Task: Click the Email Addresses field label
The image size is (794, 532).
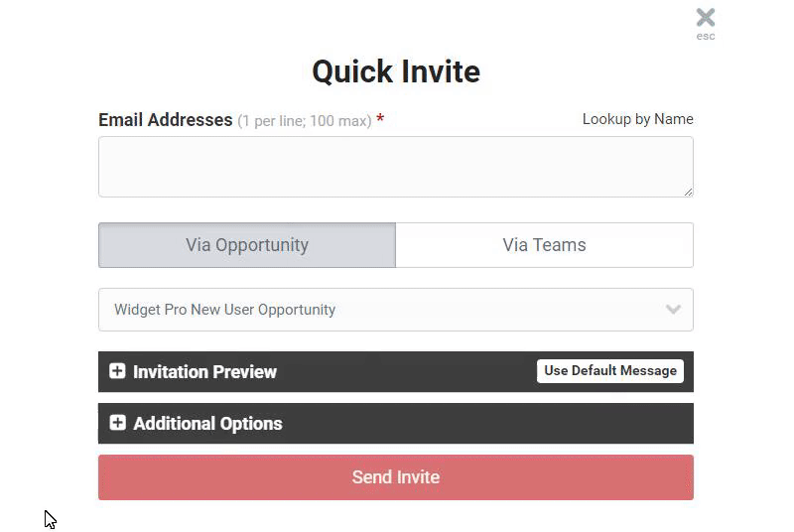Action: click(x=166, y=120)
